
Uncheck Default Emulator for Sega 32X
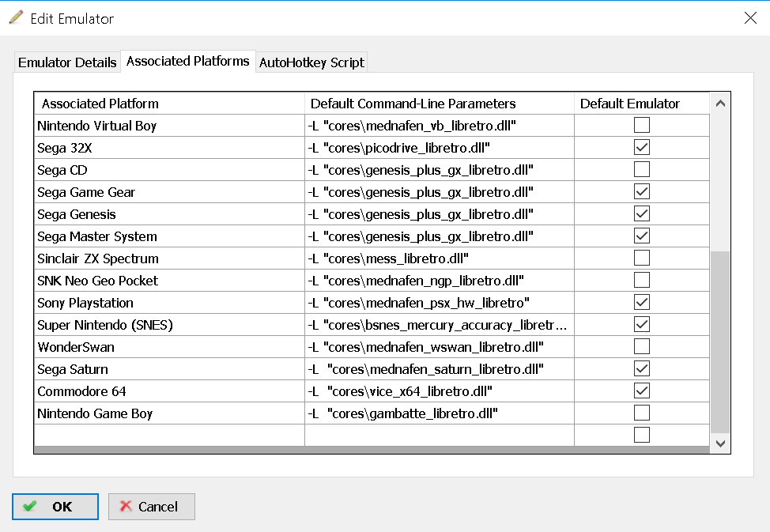click(x=641, y=147)
